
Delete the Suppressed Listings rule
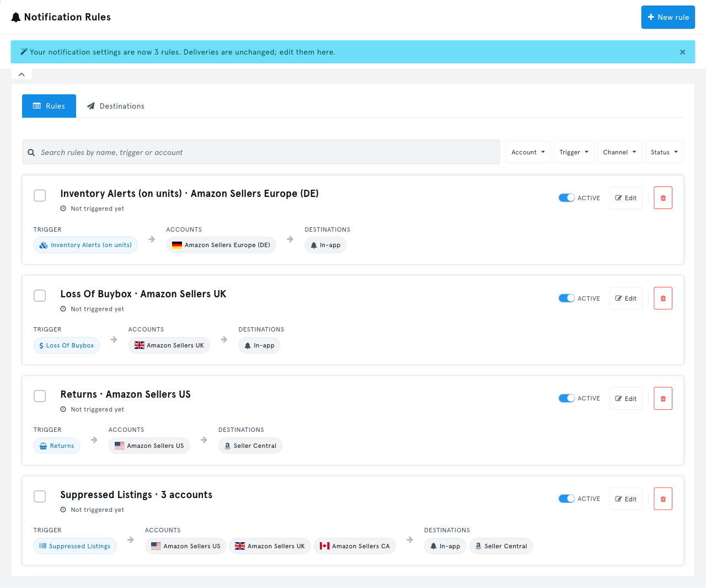[663, 499]
